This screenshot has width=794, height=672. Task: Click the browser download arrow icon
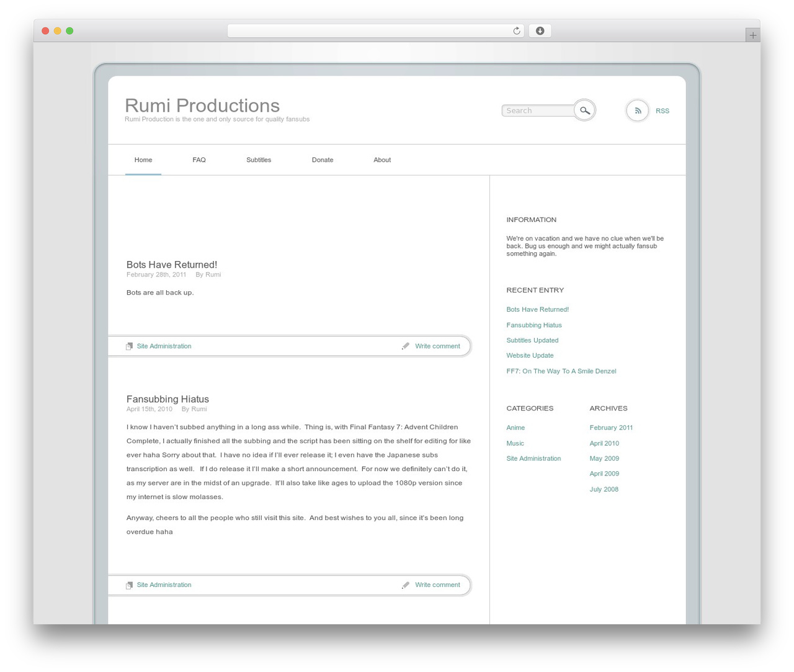click(540, 31)
